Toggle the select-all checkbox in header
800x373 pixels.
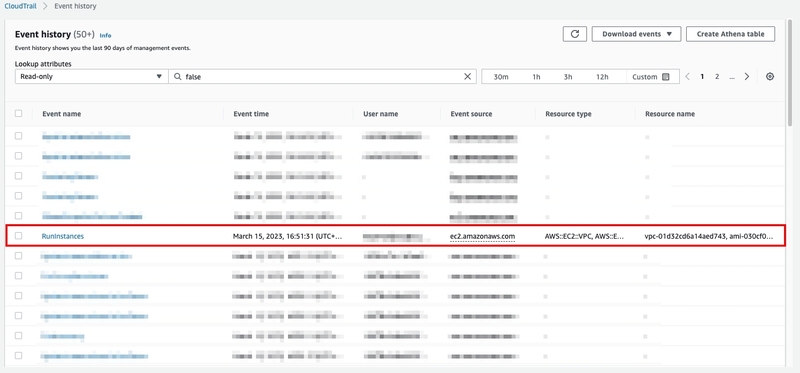pos(19,113)
